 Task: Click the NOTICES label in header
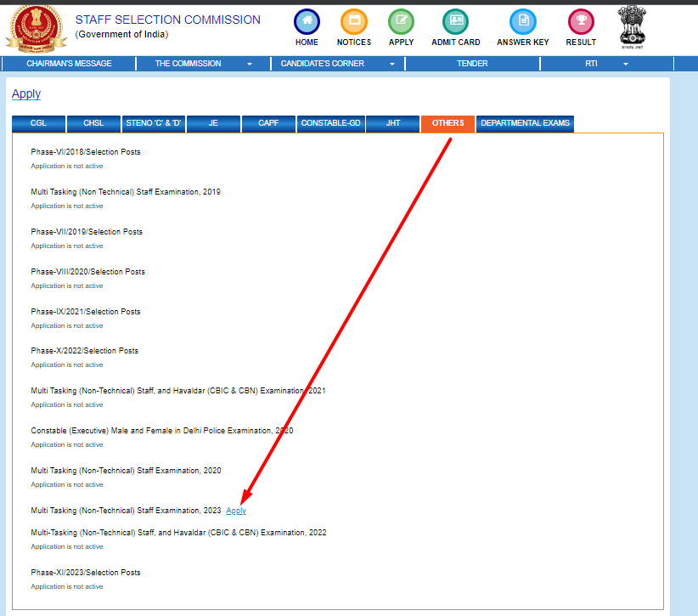coord(354,42)
